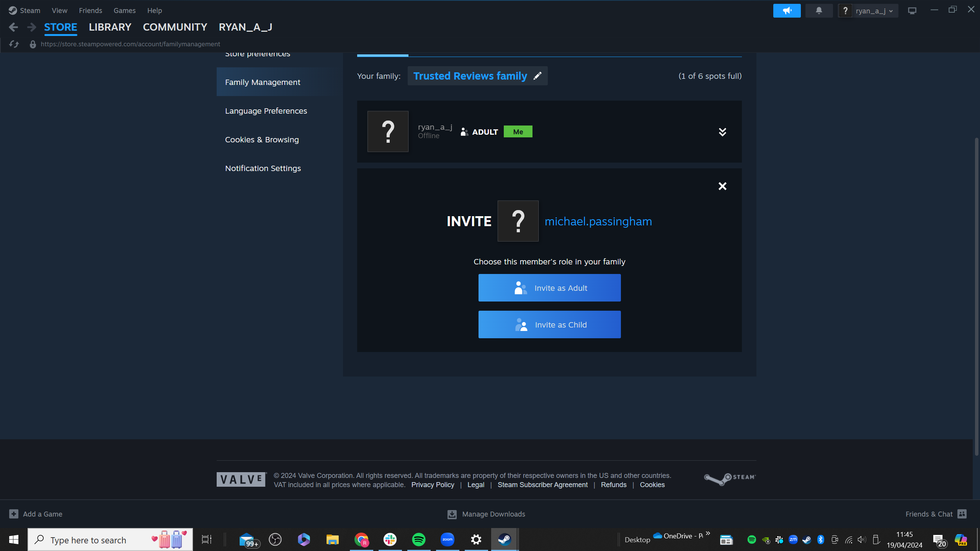Expand the ryan_a_j member row chevron
This screenshot has width=980, height=551.
722,132
